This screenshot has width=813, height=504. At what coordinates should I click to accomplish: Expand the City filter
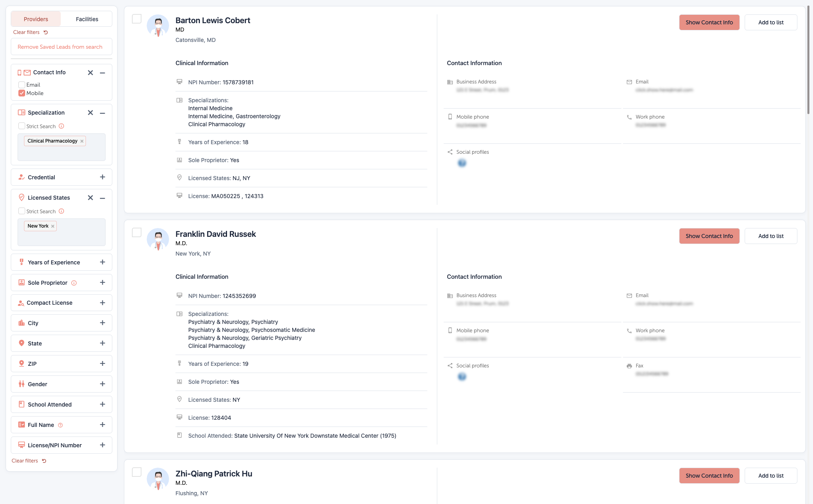pyautogui.click(x=102, y=323)
